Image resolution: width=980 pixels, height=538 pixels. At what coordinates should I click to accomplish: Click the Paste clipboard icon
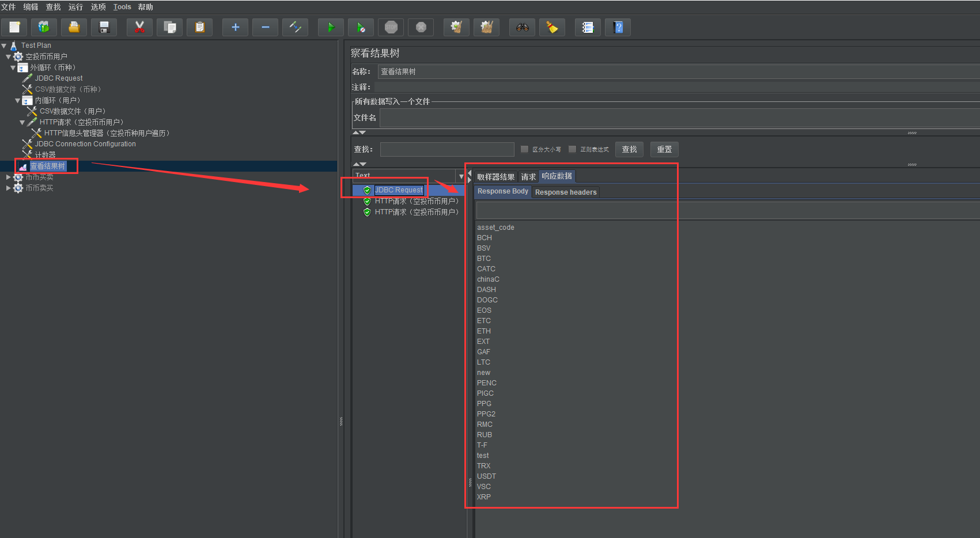(199, 27)
